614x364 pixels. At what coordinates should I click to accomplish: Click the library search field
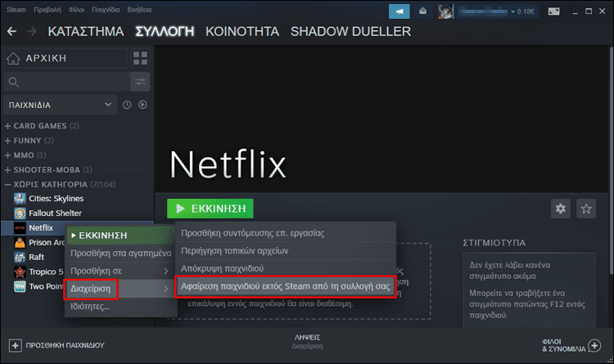click(x=66, y=82)
